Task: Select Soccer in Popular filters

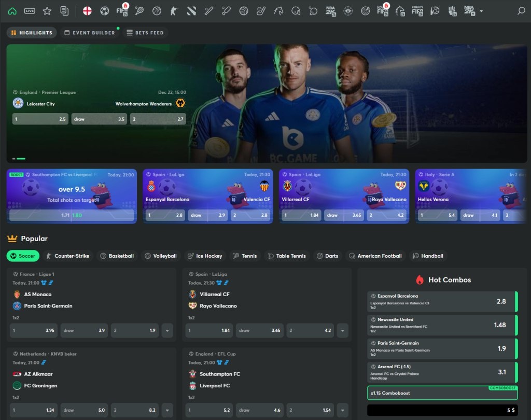Action: point(23,256)
